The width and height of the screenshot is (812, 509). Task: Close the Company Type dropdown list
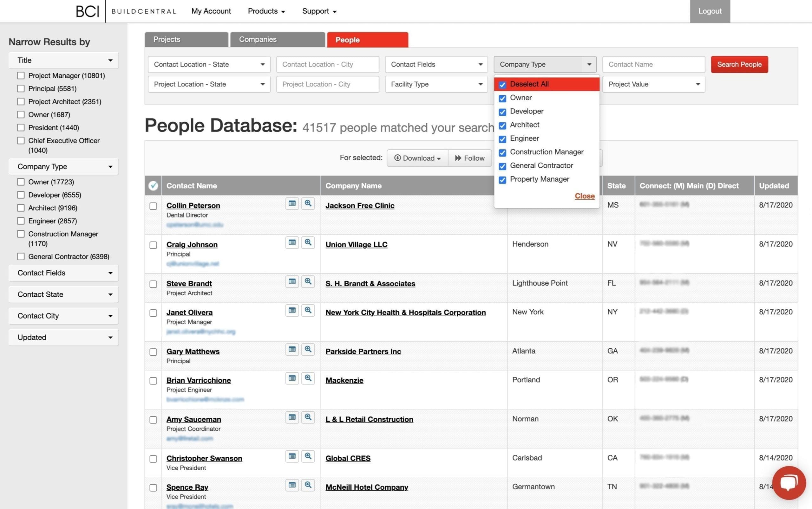pos(585,196)
